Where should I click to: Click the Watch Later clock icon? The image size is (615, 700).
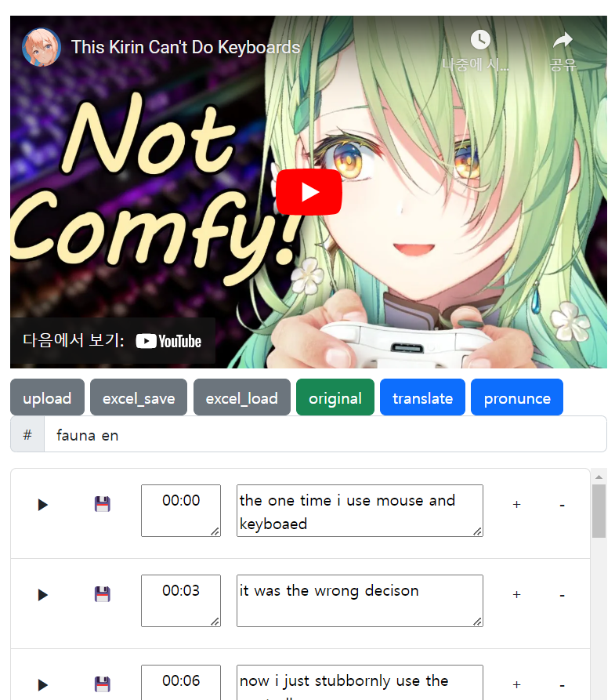coord(480,40)
